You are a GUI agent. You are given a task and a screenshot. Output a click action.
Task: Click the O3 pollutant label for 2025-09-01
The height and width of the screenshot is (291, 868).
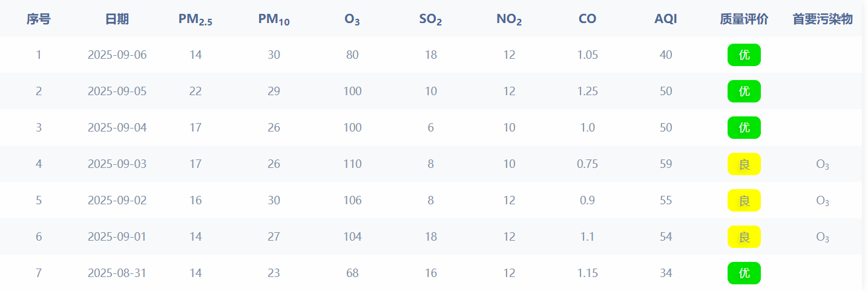(x=823, y=237)
